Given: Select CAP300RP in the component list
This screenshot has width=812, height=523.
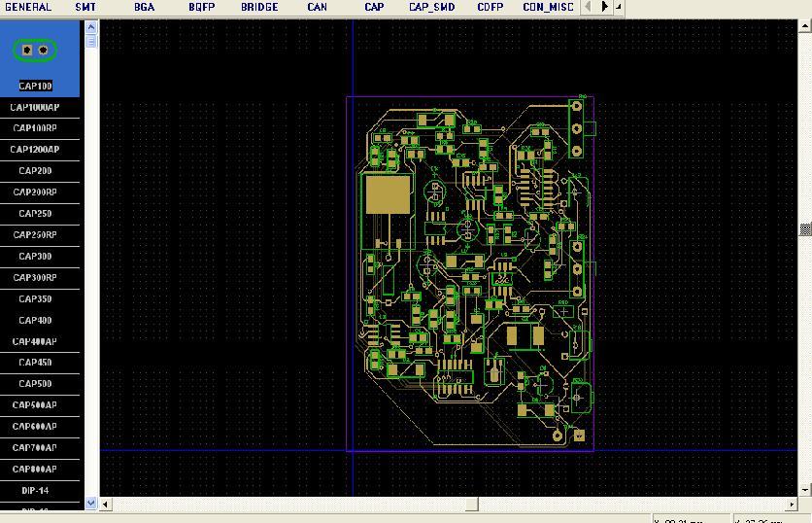Looking at the screenshot, I should click(35, 278).
